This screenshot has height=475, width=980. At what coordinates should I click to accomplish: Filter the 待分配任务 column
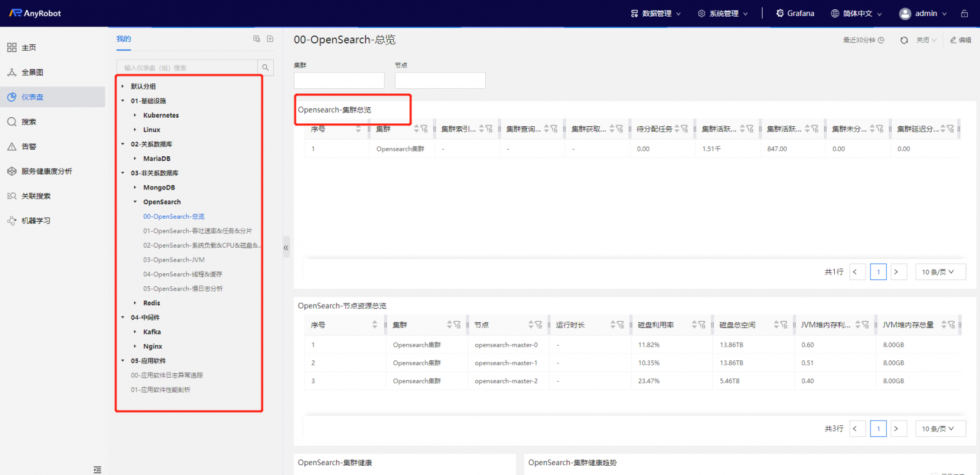click(x=685, y=129)
